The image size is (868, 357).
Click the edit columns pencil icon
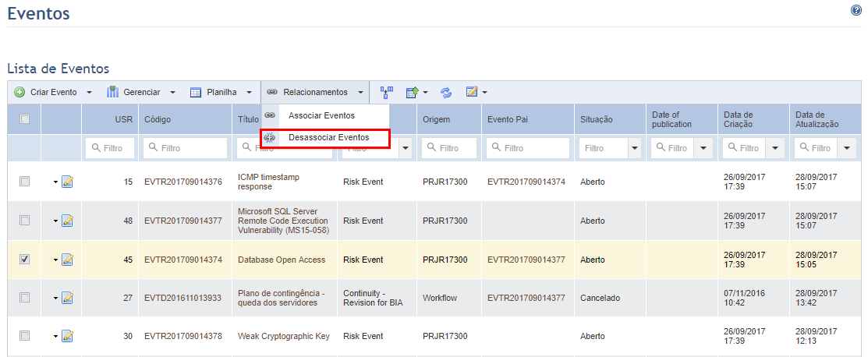[x=472, y=93]
